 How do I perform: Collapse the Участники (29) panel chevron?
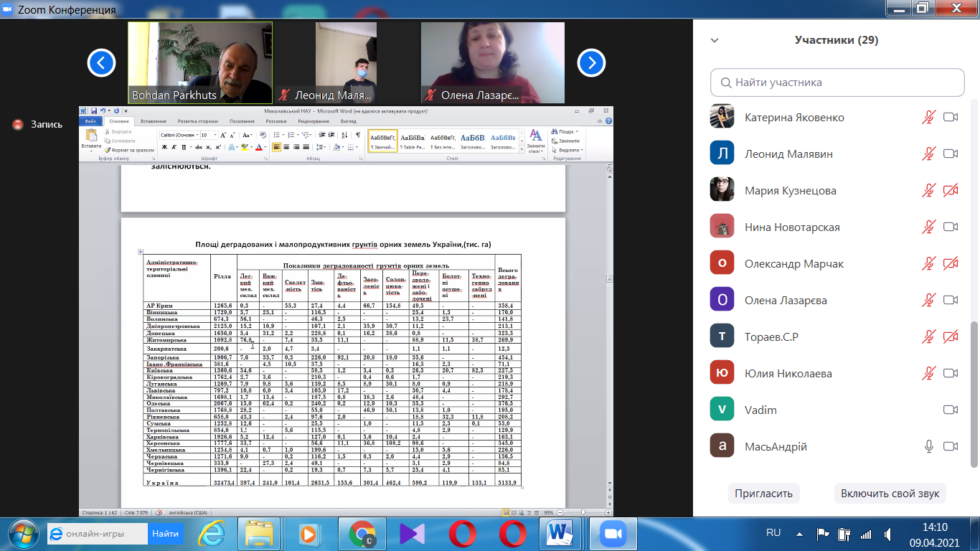click(x=715, y=41)
